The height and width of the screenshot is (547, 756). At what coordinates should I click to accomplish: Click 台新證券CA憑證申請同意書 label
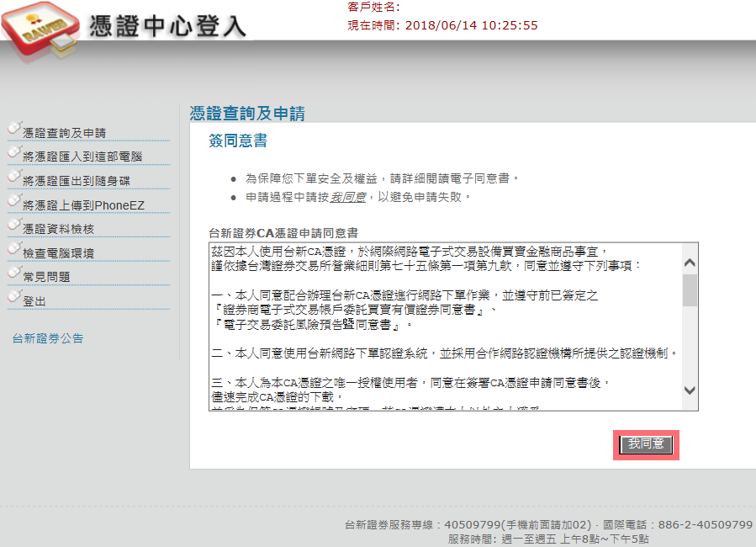click(x=283, y=233)
